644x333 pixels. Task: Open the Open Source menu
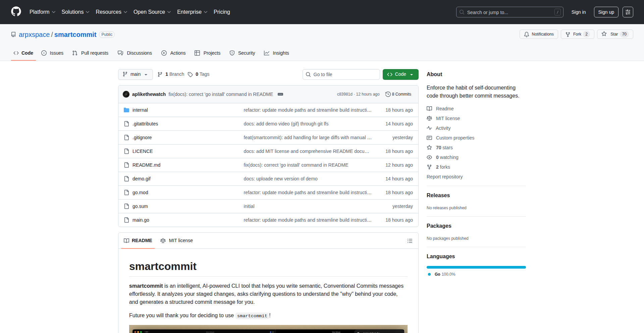[x=152, y=12]
